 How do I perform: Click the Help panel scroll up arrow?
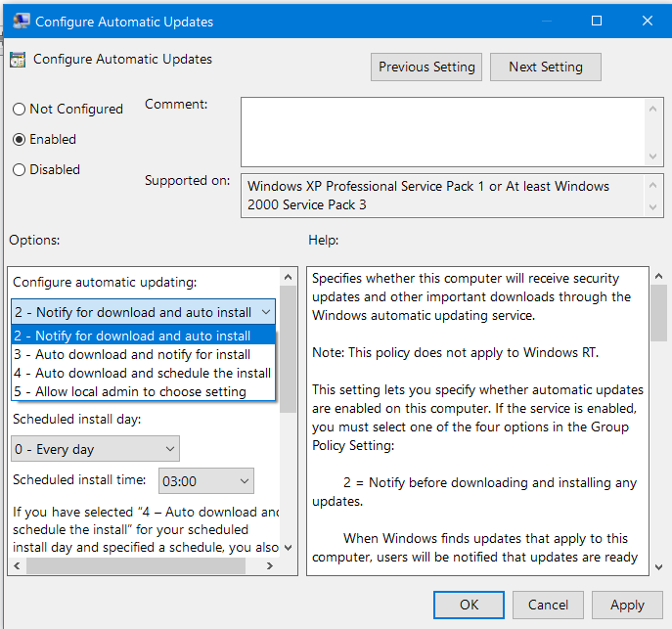point(658,277)
